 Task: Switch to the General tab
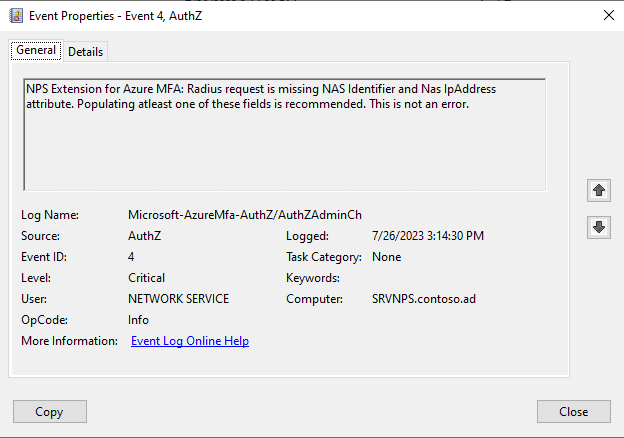click(x=36, y=50)
